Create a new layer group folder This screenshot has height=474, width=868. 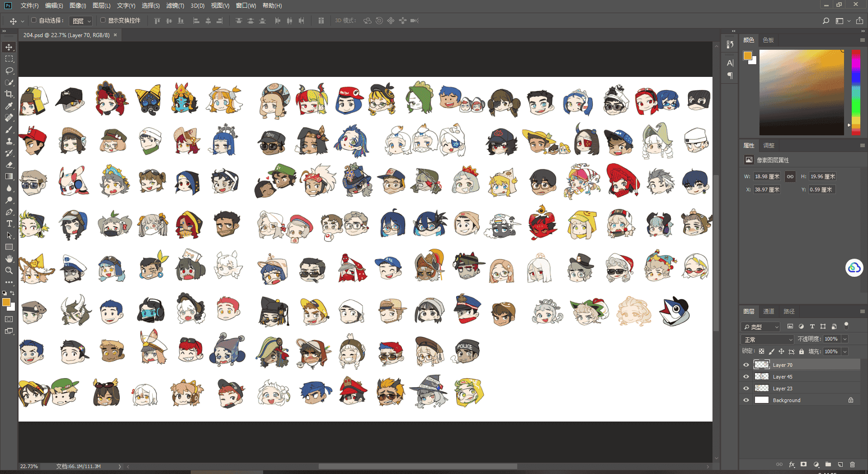point(828,465)
